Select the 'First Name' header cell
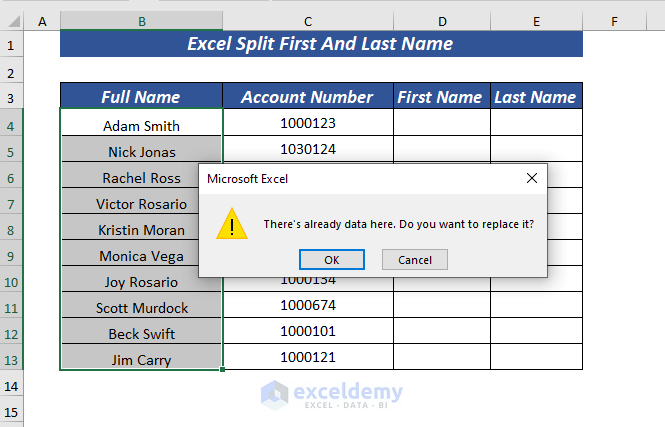 click(442, 96)
